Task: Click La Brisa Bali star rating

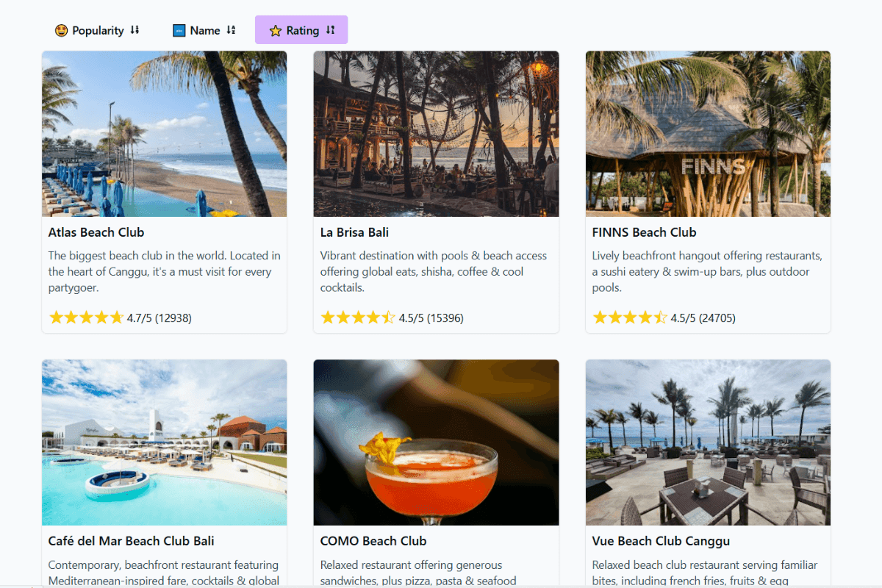Action: [x=358, y=318]
